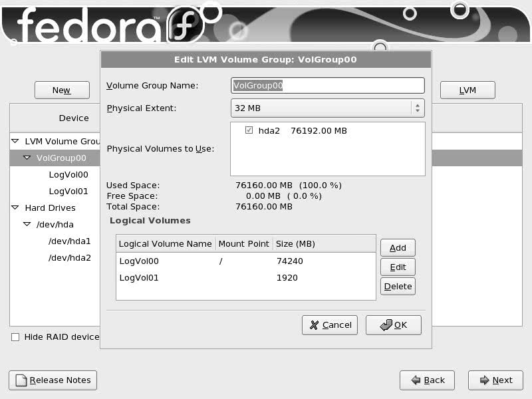
Task: Add a new logical volume
Action: point(398,248)
